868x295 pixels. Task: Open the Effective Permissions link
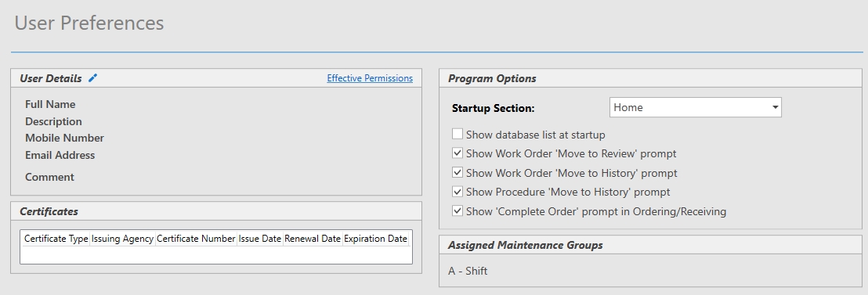coord(370,78)
